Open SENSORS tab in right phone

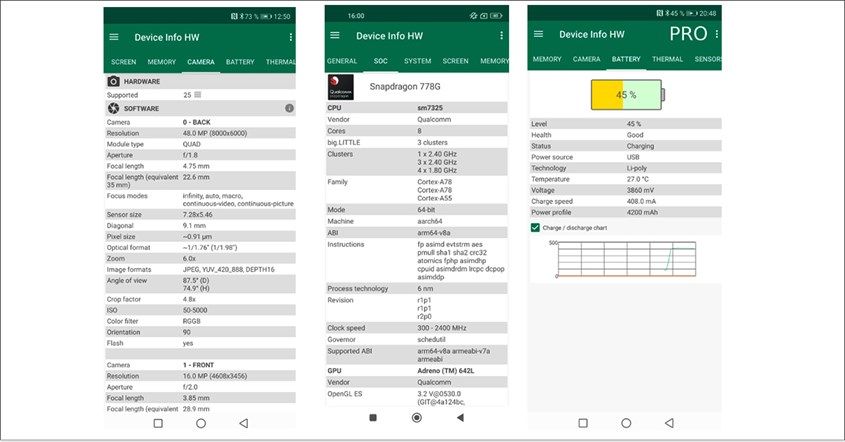pos(708,59)
